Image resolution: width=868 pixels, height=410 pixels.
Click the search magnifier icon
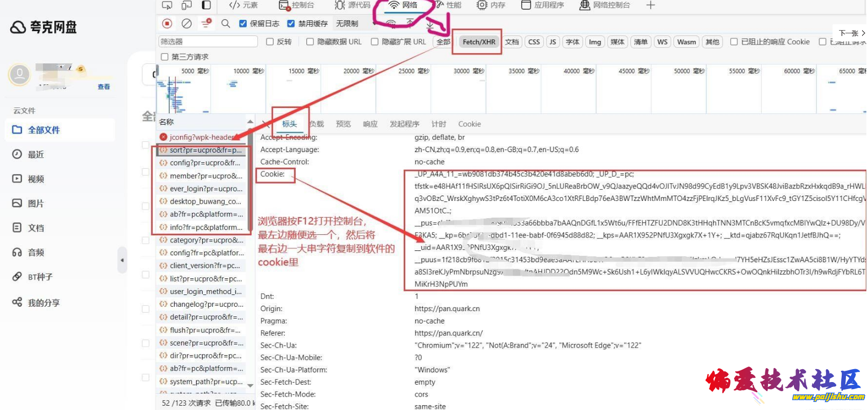pos(226,24)
